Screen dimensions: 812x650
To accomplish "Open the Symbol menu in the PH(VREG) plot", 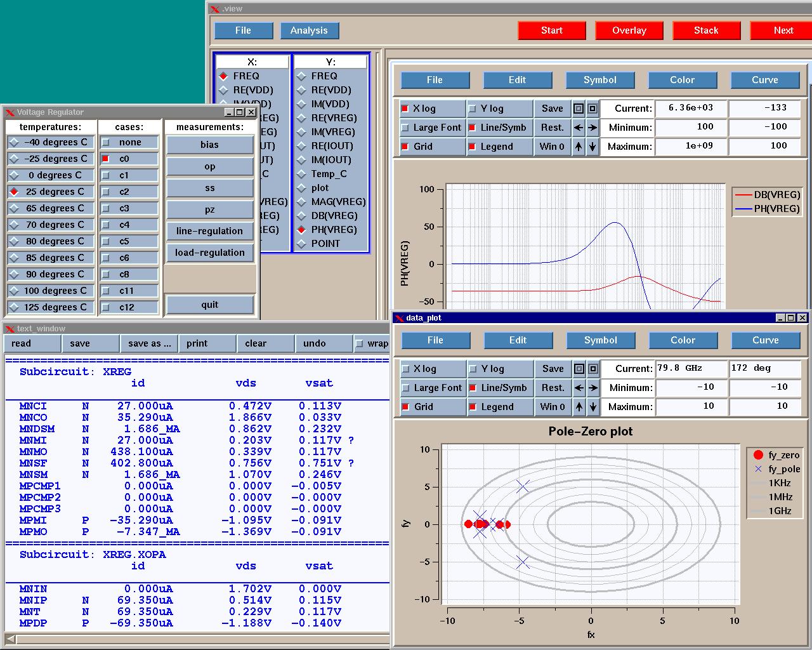I will coord(599,80).
